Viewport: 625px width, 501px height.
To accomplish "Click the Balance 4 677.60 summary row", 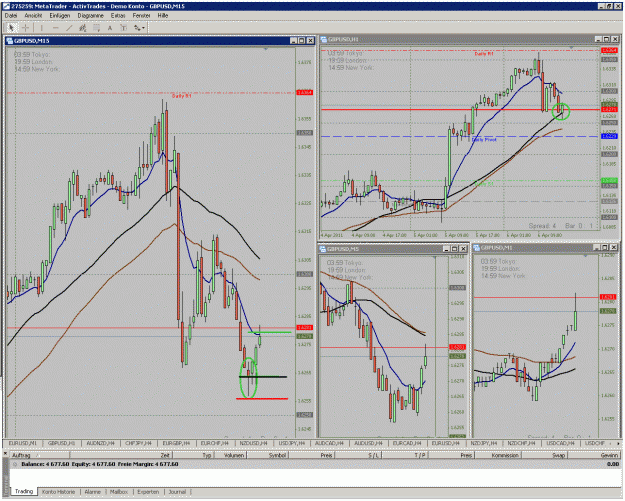I will point(315,464).
